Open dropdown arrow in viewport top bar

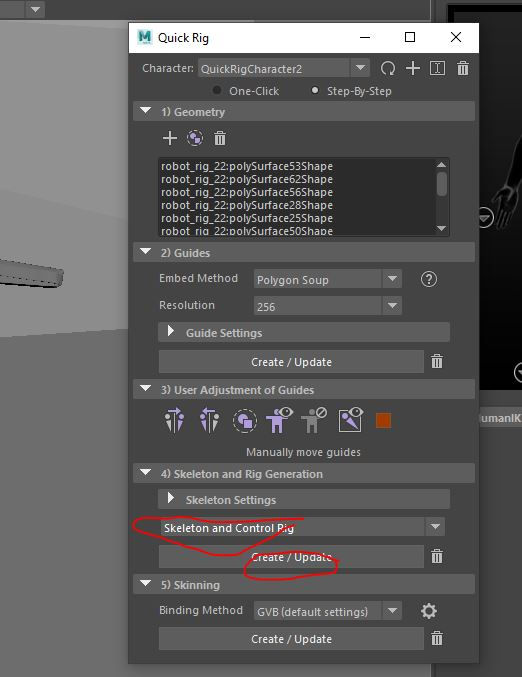35,9
